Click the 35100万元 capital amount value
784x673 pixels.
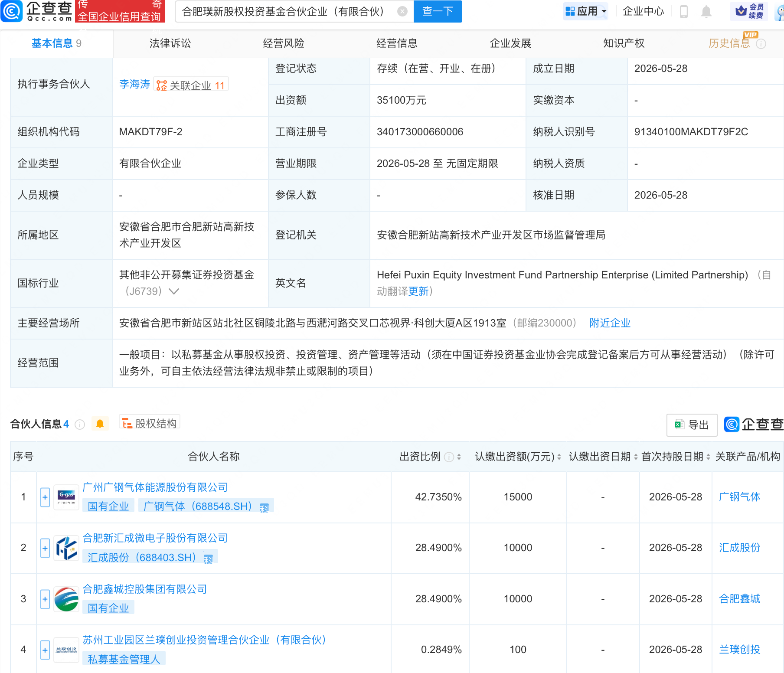pyautogui.click(x=401, y=100)
